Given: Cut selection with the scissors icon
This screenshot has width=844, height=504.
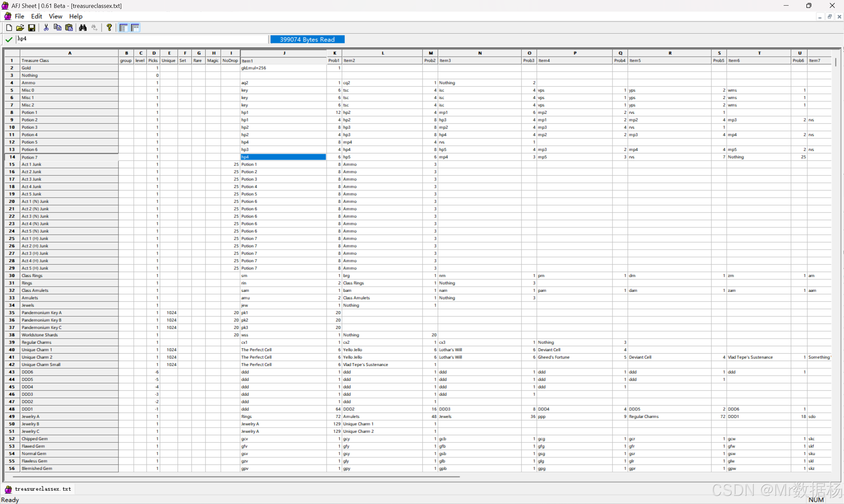Looking at the screenshot, I should point(46,28).
